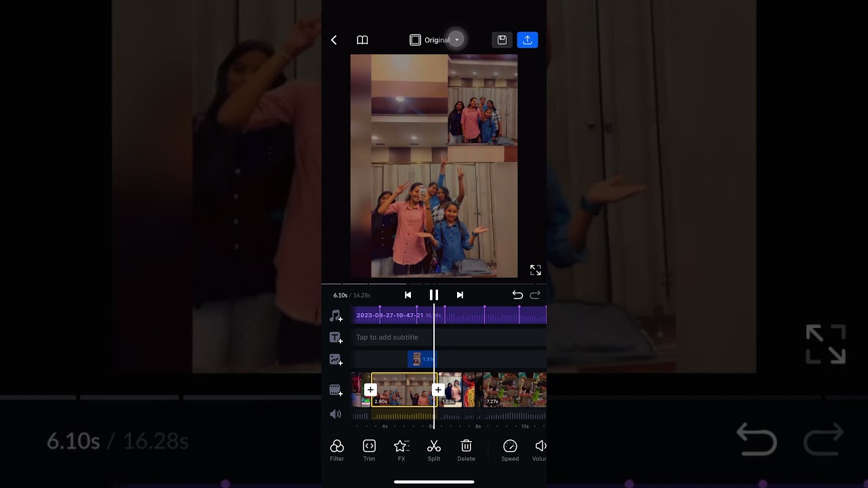The height and width of the screenshot is (488, 868).
Task: Redo the last undone edit
Action: 535,295
